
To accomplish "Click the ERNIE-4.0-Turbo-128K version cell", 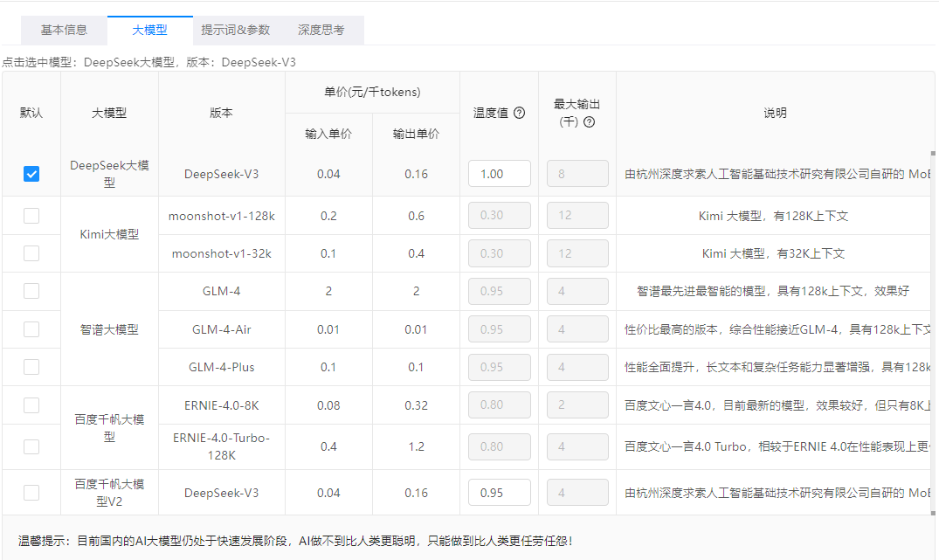I will 222,446.
